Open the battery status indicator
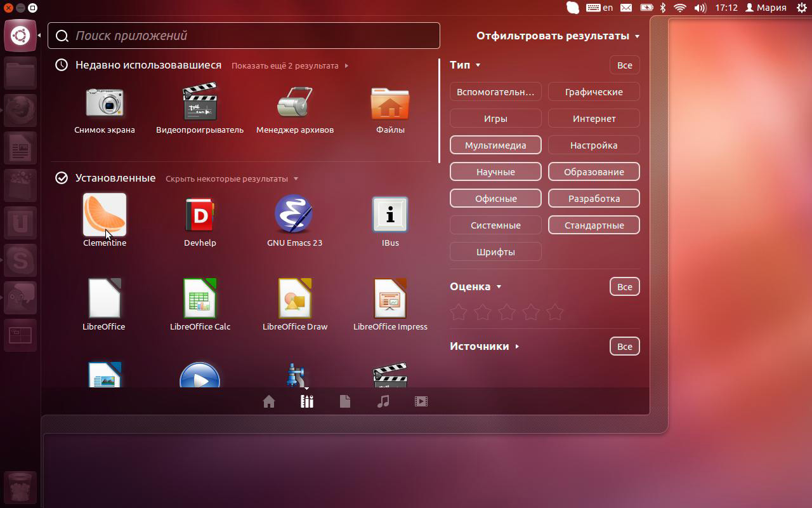Image resolution: width=812 pixels, height=508 pixels. point(646,8)
